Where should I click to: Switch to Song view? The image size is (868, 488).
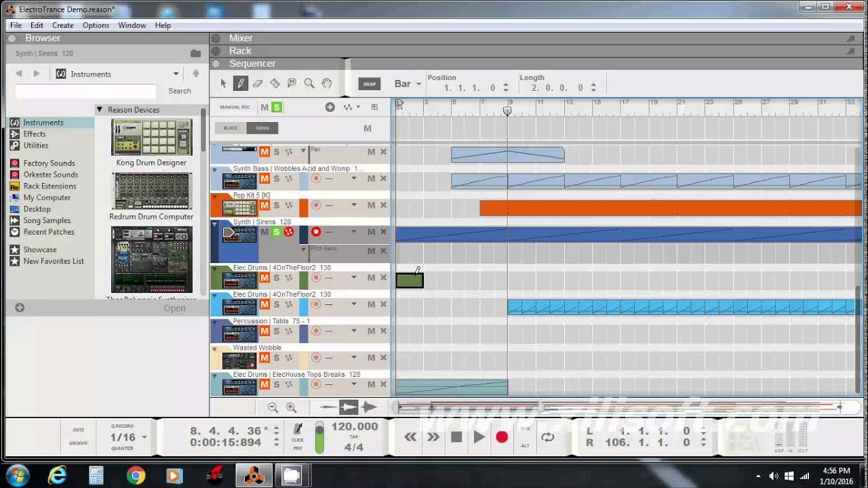[262, 128]
